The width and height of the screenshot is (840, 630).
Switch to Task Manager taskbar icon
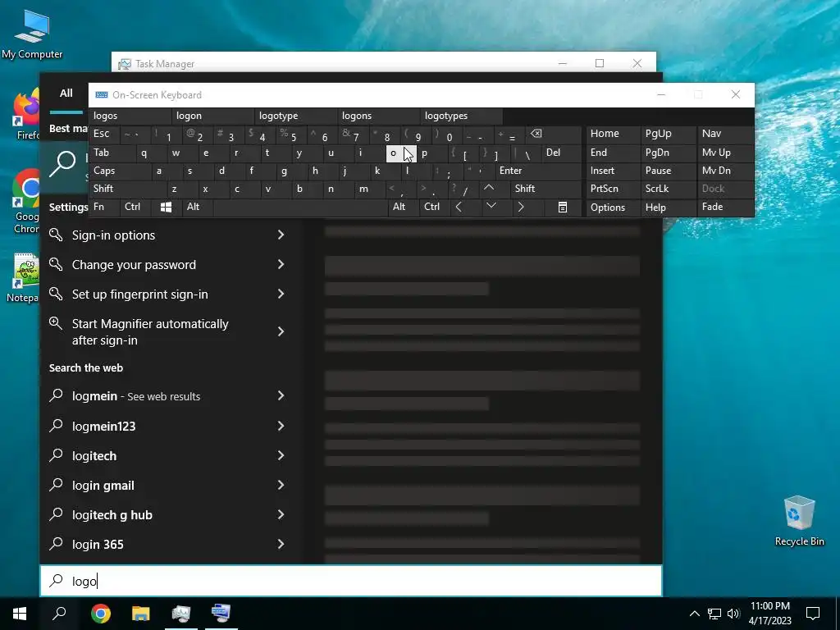coord(181,613)
